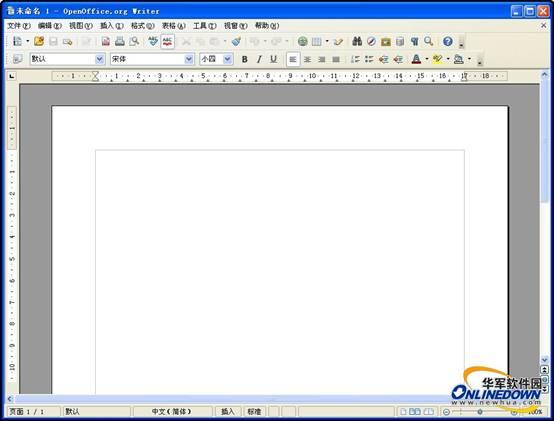Expand the font size 小四 dropdown
Screen dimensions: 554x421
pyautogui.click(x=228, y=59)
